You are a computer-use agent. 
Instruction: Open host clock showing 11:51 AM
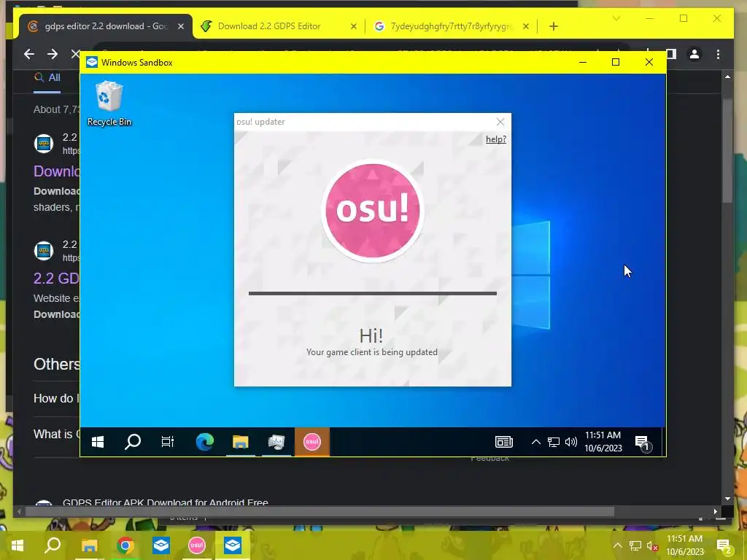point(684,545)
